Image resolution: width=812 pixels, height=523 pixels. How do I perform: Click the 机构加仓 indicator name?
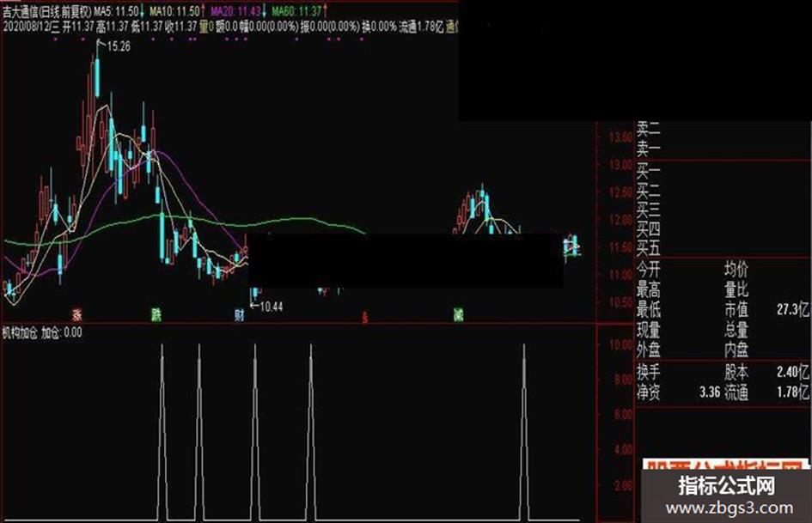(20, 332)
